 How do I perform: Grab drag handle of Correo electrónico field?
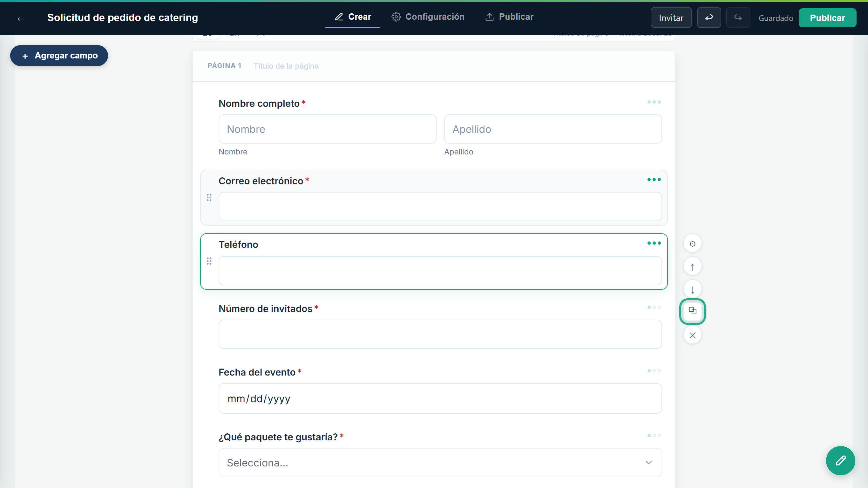[x=209, y=198]
